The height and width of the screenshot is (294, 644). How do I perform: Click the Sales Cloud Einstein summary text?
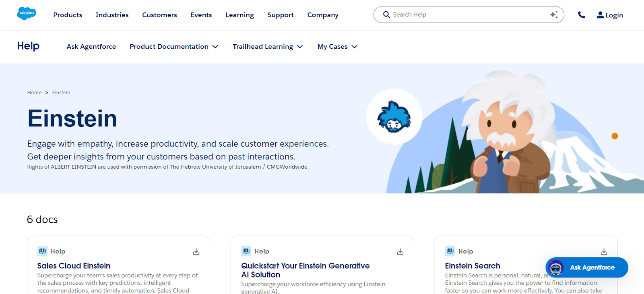[x=118, y=283]
